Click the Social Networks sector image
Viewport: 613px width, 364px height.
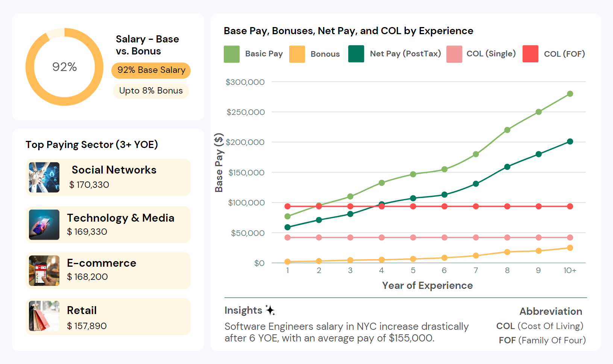(44, 177)
